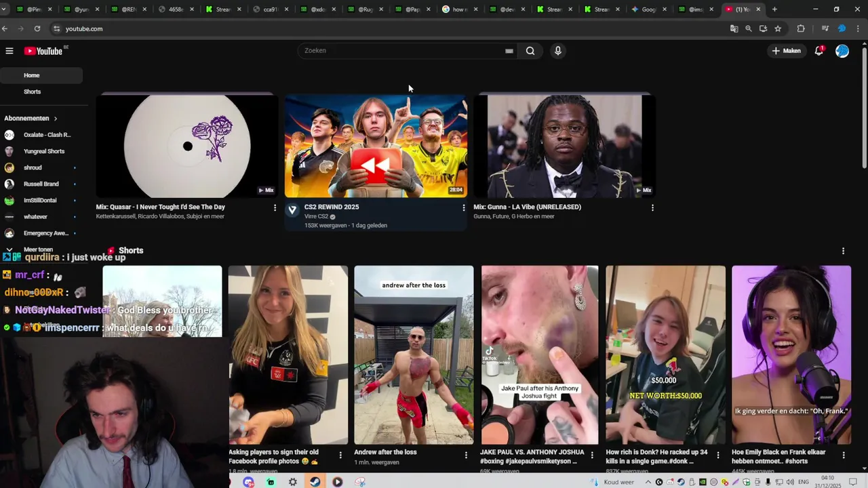Open options for 'Andrew after the loss' short

[x=466, y=455]
